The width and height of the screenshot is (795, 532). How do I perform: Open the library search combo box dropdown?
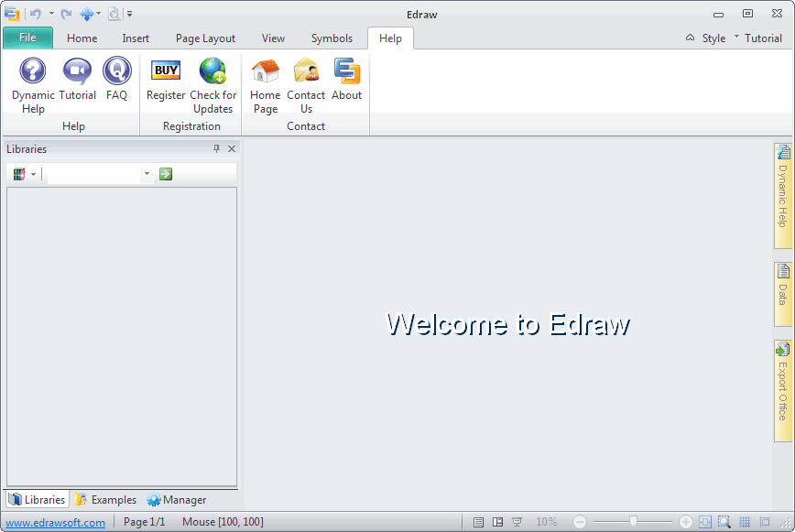pyautogui.click(x=147, y=174)
